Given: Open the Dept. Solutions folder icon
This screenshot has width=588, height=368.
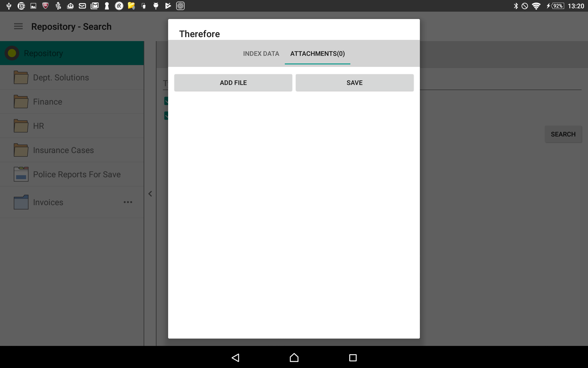Looking at the screenshot, I should [x=21, y=77].
